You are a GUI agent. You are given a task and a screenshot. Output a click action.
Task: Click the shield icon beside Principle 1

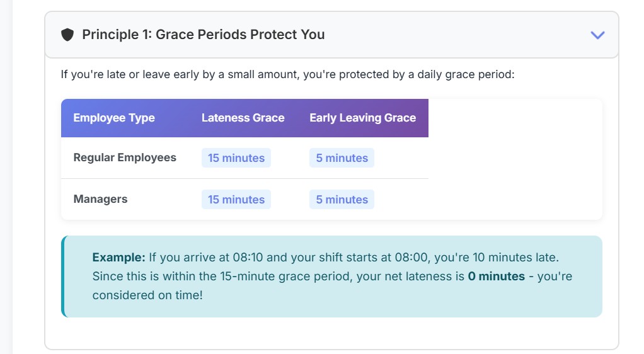coord(67,35)
